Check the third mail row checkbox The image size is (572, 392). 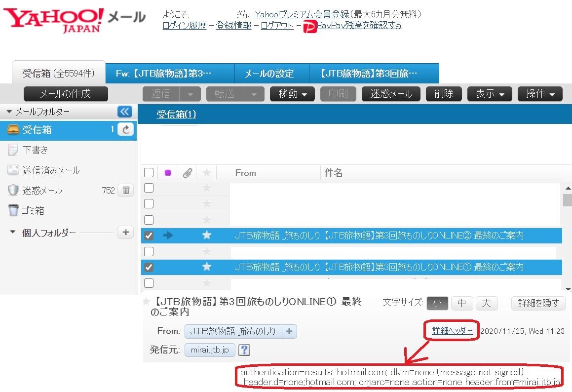coord(149,220)
